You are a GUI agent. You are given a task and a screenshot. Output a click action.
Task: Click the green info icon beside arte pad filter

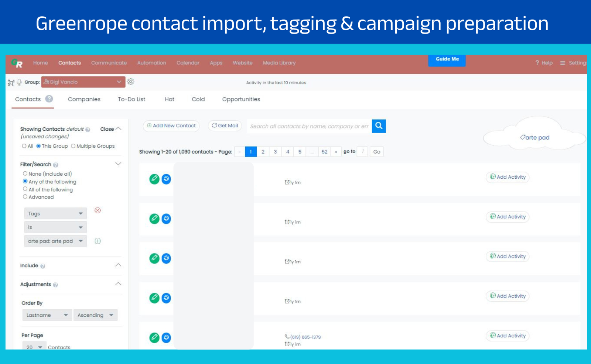(x=98, y=241)
